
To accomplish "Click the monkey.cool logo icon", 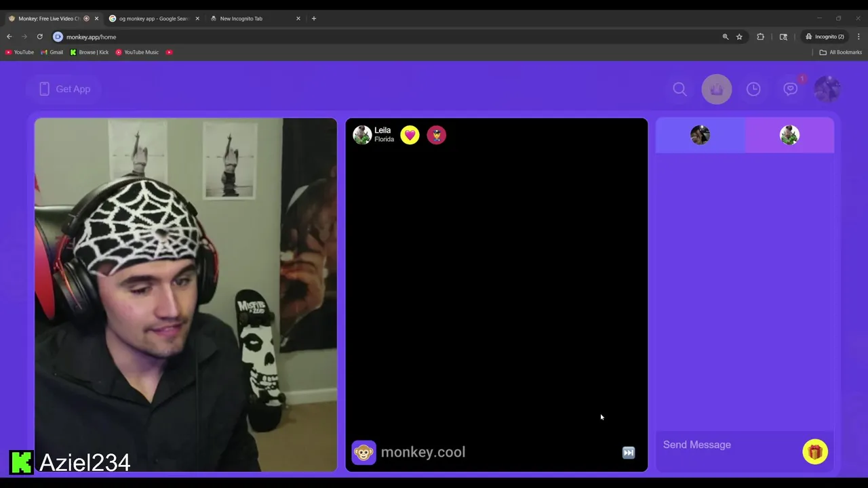I will point(363,453).
